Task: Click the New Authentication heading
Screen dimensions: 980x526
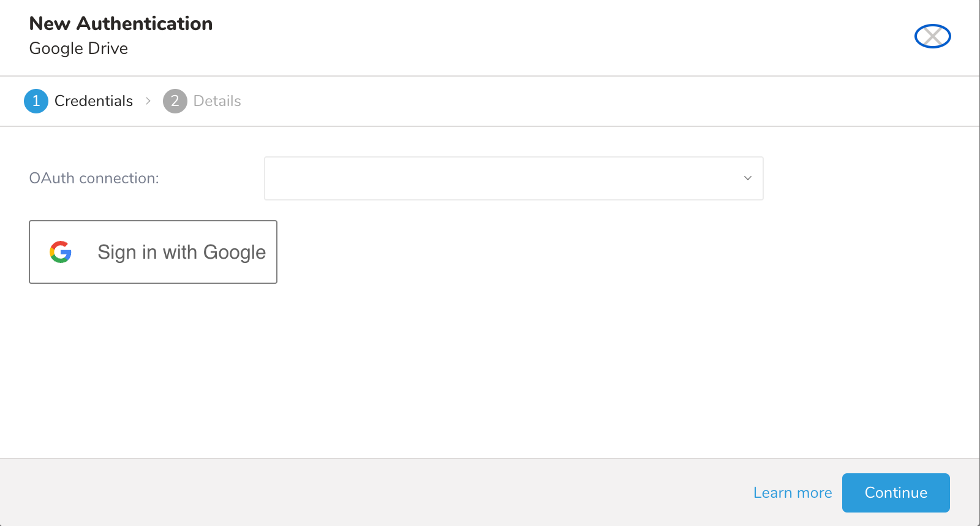Action: 121,24
